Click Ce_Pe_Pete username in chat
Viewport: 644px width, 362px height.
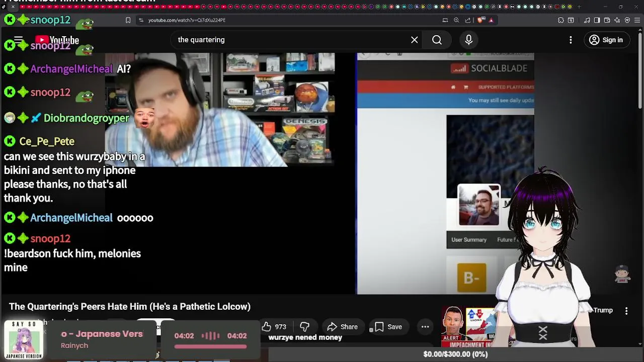(x=47, y=141)
